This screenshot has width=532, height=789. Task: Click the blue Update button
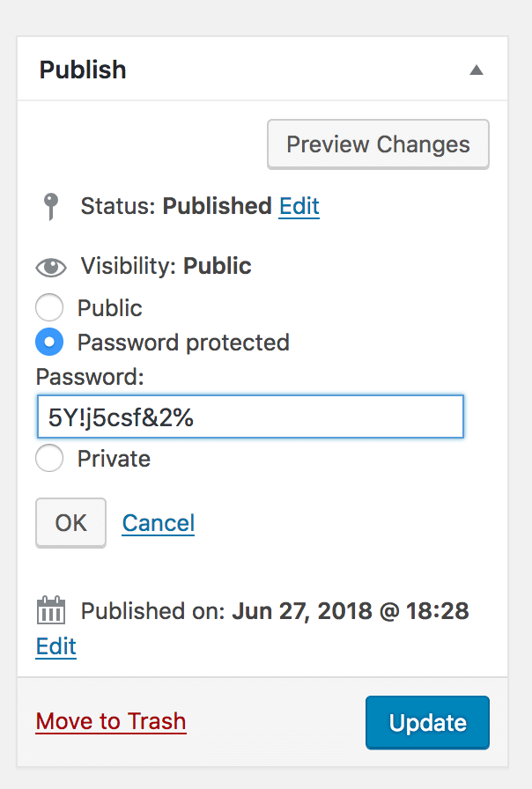click(x=427, y=723)
